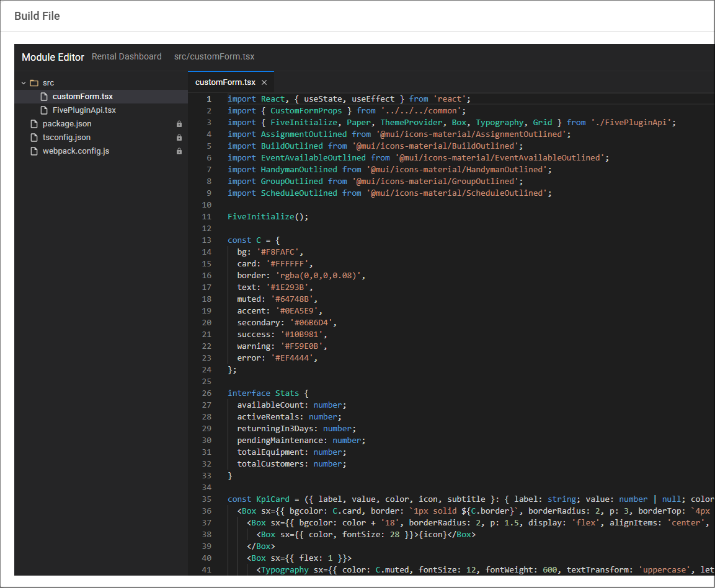Click the card value '#FFFFFF'

pos(287,264)
